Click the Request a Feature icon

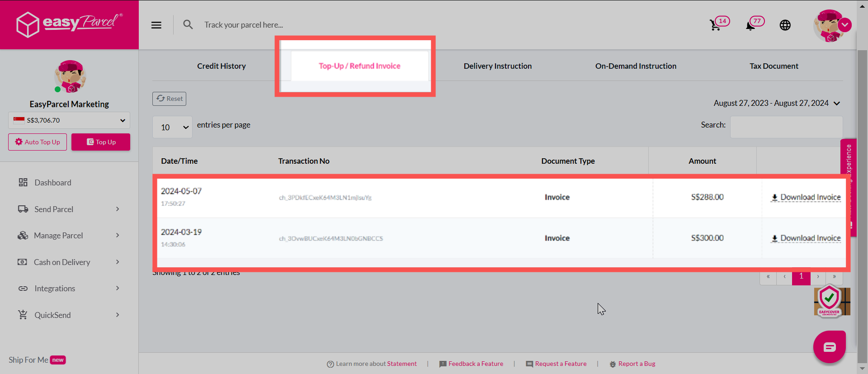point(529,364)
